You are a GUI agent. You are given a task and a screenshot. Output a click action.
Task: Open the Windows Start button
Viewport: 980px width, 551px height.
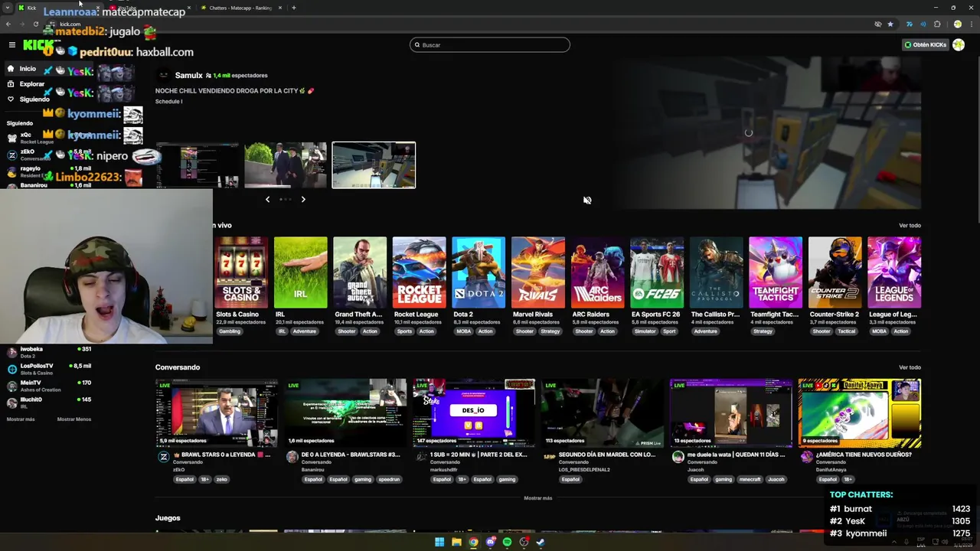coord(439,542)
